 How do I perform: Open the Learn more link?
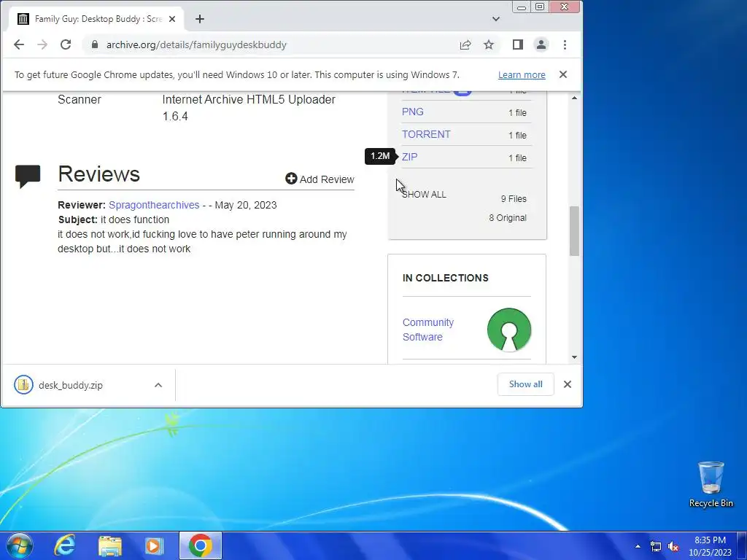coord(522,75)
